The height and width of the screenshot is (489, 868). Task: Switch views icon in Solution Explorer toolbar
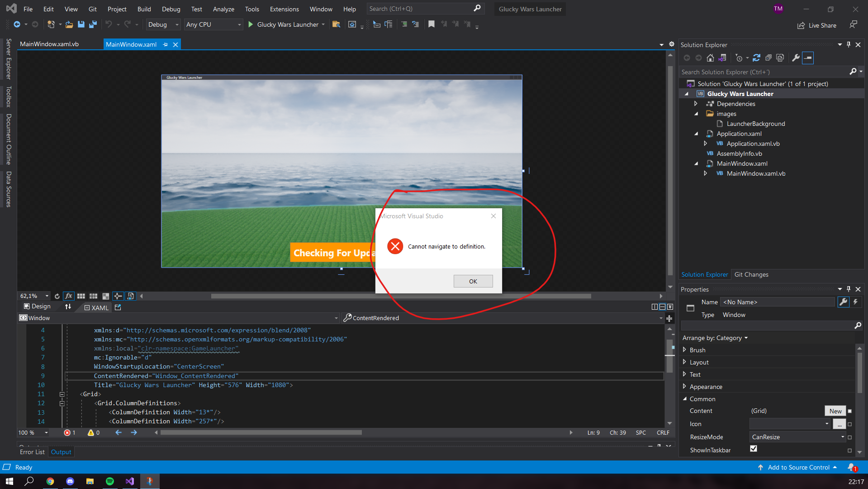(722, 58)
